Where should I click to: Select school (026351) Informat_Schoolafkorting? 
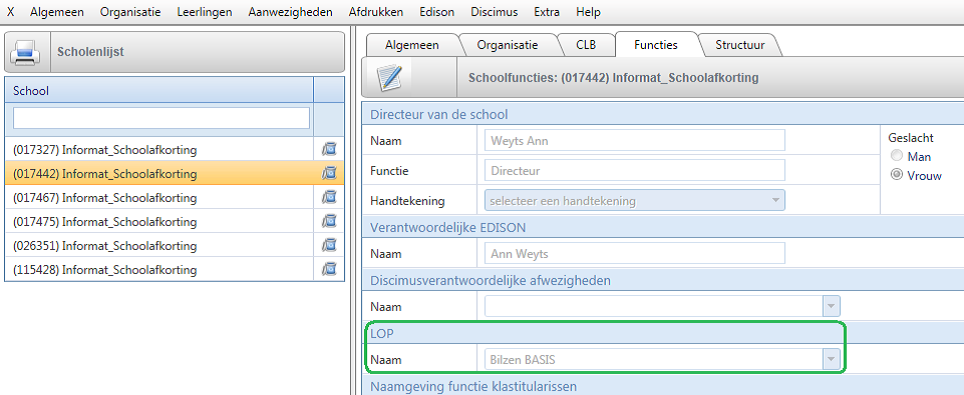click(159, 245)
